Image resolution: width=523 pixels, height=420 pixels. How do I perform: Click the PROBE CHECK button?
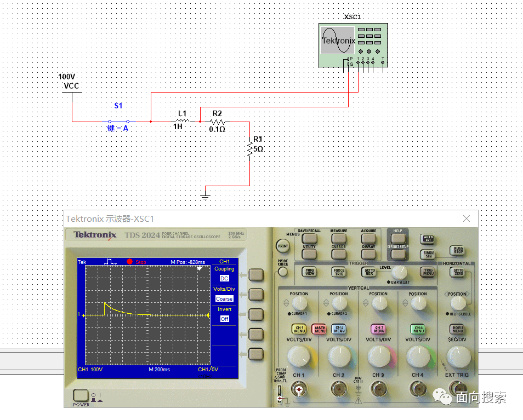tap(283, 272)
